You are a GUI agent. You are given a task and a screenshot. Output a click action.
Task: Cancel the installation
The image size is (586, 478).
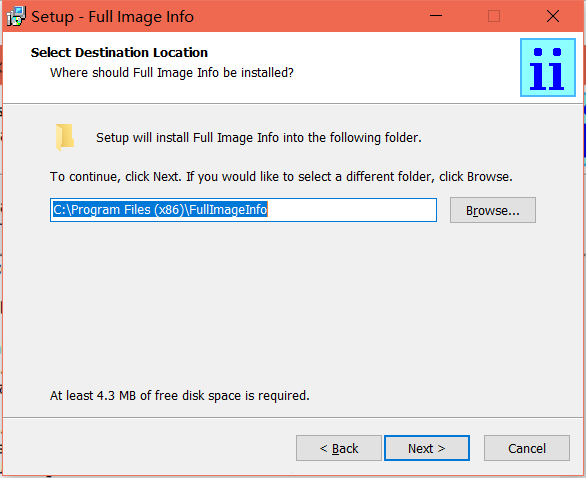point(527,448)
